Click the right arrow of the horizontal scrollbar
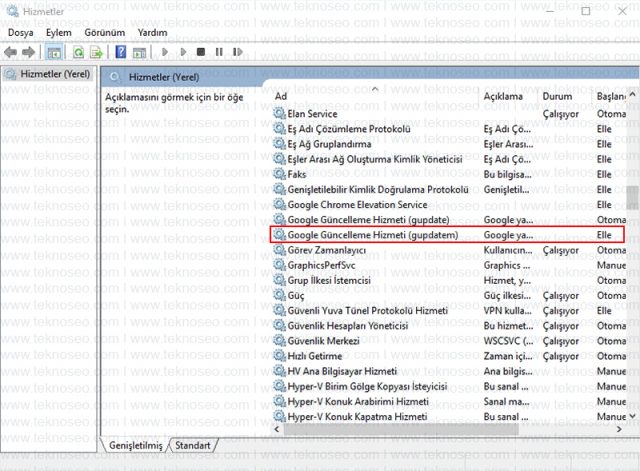640x471 pixels. click(x=619, y=429)
